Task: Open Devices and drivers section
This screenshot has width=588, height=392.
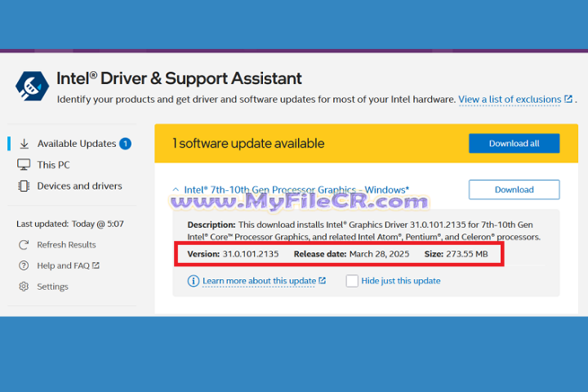Action: click(x=79, y=185)
